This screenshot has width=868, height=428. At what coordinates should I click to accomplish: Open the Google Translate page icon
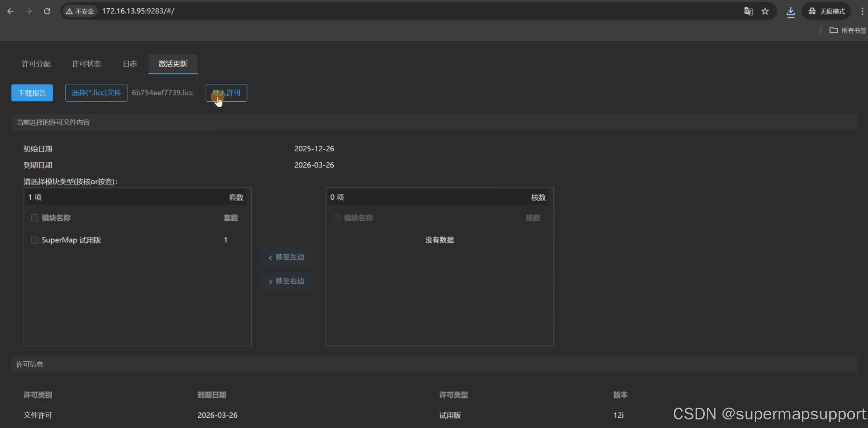point(748,11)
